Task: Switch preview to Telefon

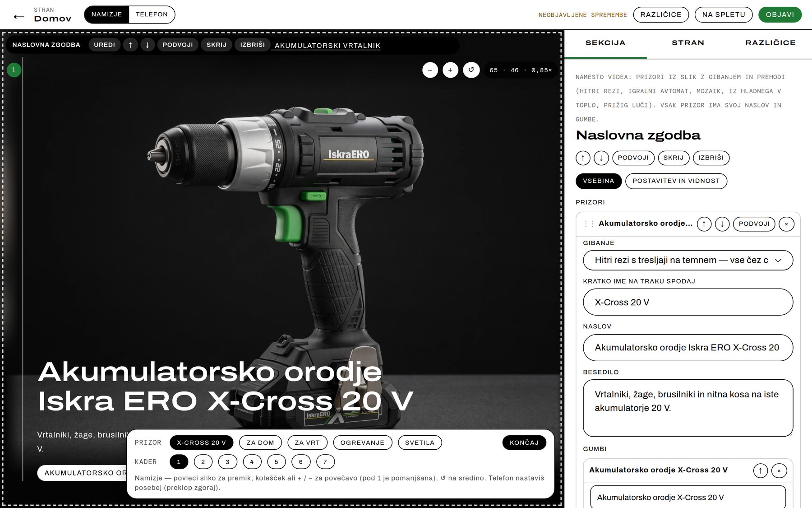Action: (x=152, y=14)
